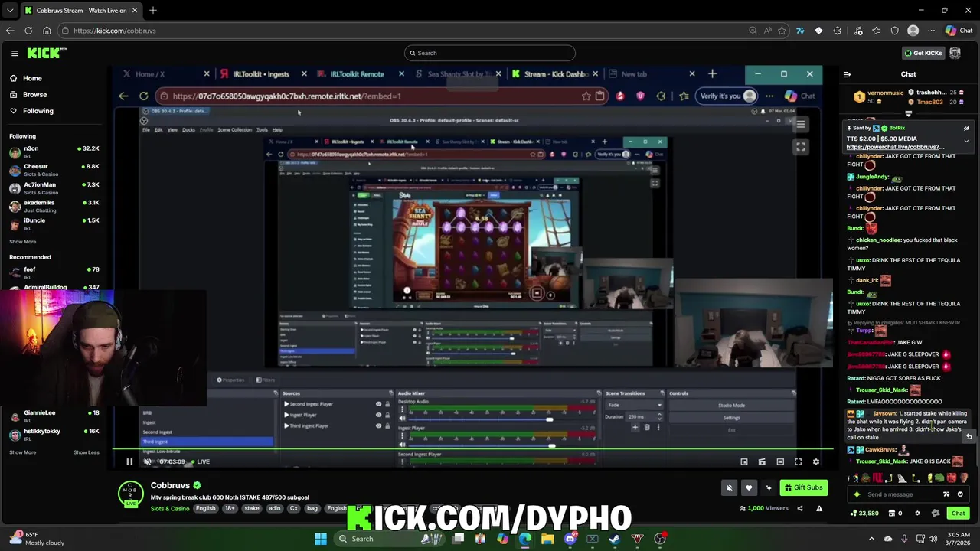980x551 pixels.
Task: Enable picture-in-picture mode in the player
Action: pyautogui.click(x=743, y=461)
